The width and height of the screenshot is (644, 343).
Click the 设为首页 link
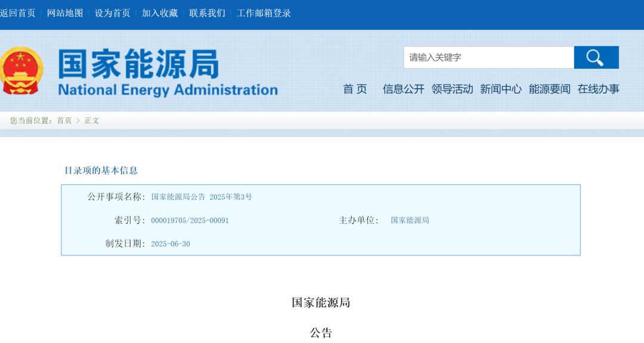111,13
